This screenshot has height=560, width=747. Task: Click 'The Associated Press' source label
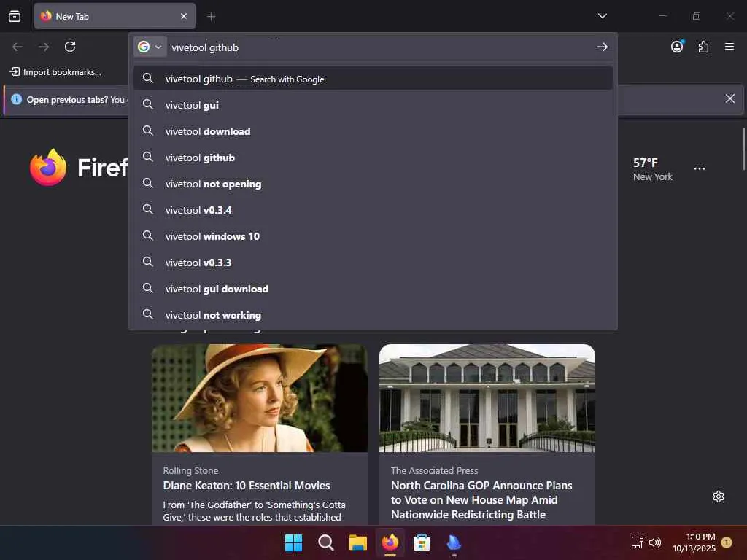pyautogui.click(x=434, y=470)
